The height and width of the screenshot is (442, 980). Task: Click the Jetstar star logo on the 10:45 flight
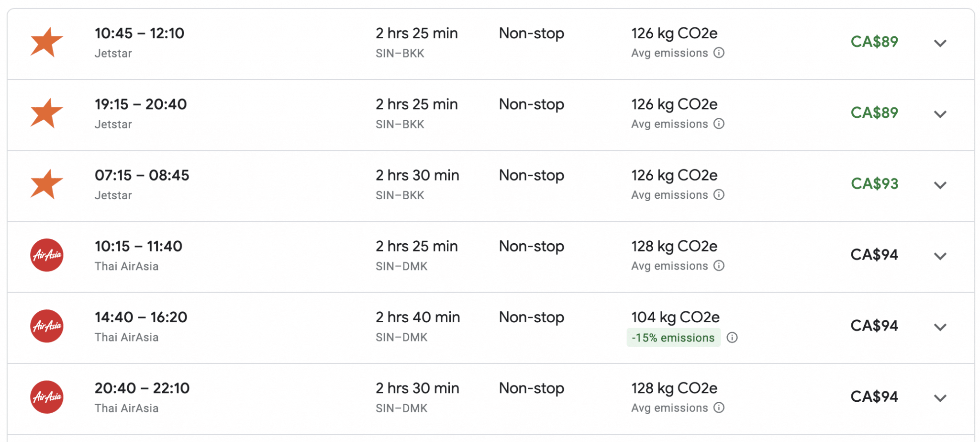47,42
